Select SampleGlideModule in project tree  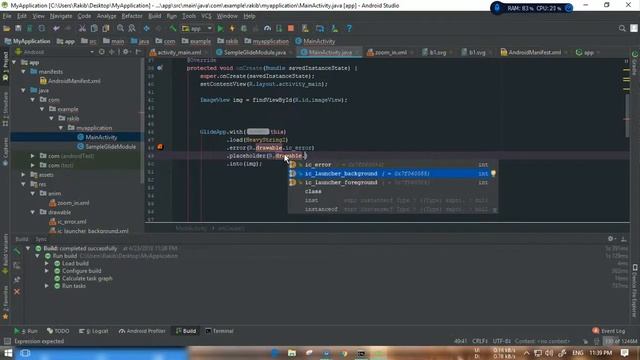click(x=111, y=147)
